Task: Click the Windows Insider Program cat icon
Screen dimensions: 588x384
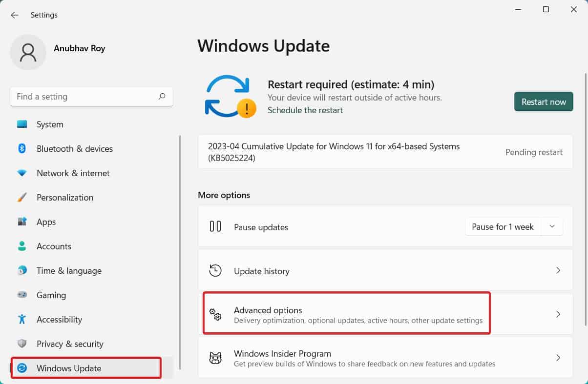Action: 215,358
